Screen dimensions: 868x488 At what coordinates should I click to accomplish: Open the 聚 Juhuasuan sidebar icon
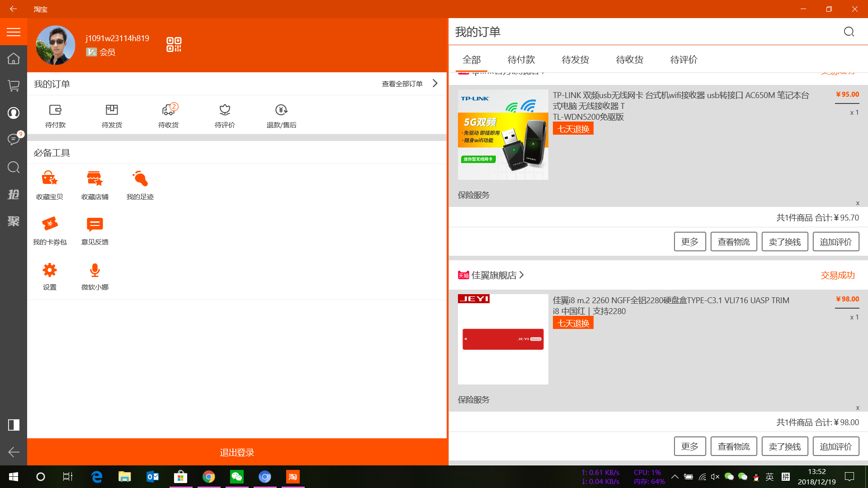pos(14,221)
